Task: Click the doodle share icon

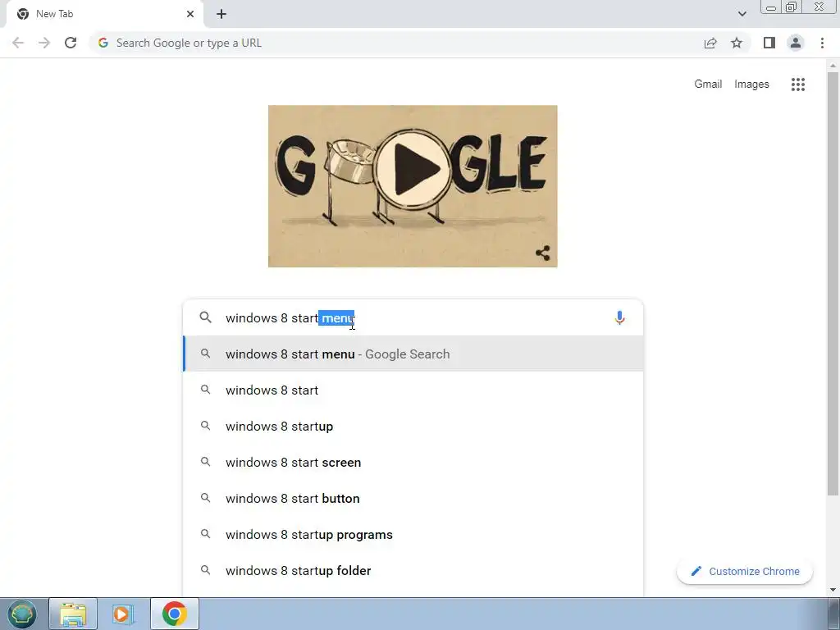Action: [x=543, y=253]
